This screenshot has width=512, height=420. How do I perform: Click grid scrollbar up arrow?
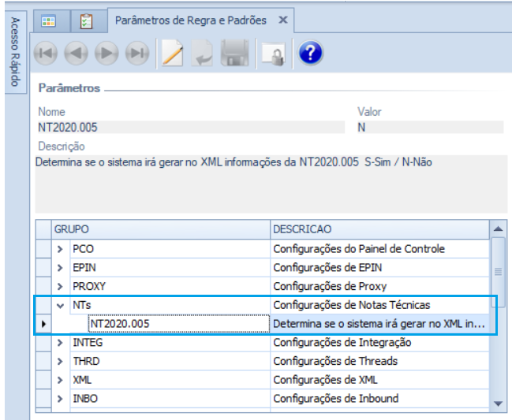pyautogui.click(x=498, y=229)
